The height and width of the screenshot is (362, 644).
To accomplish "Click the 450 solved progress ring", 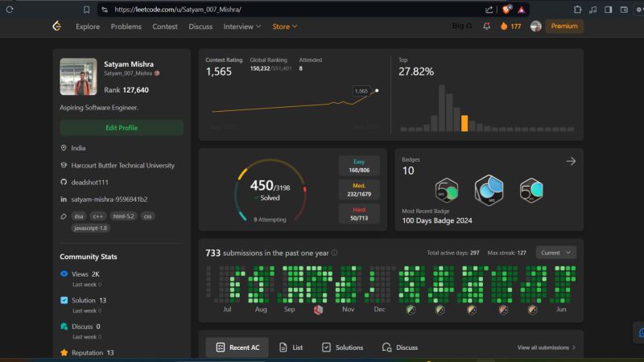I will coord(270,191).
